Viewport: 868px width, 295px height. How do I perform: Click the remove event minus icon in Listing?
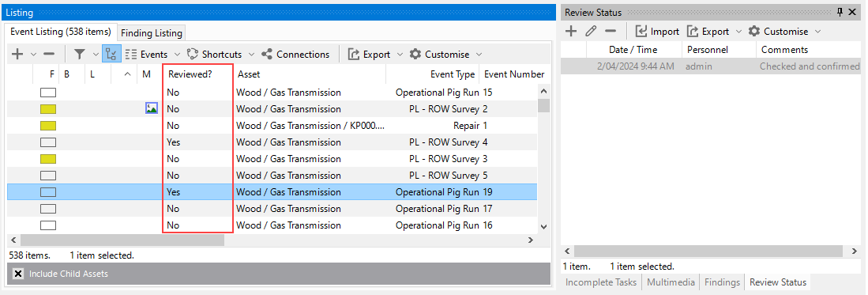49,55
